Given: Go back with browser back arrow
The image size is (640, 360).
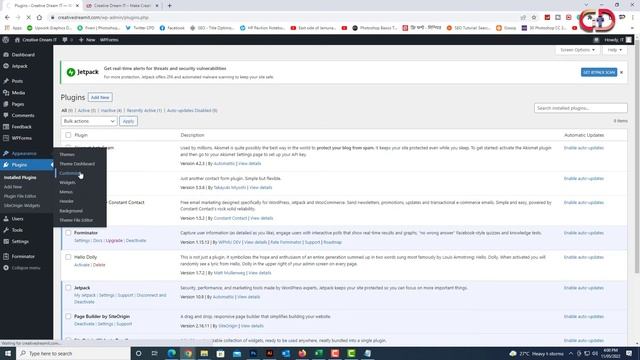Looking at the screenshot, I should click(x=7, y=18).
